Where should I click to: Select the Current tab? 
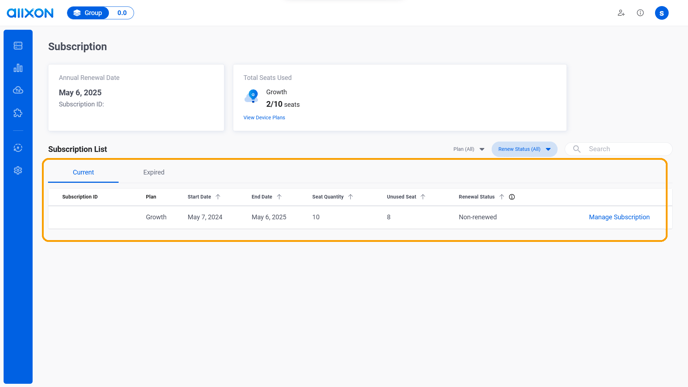click(83, 172)
